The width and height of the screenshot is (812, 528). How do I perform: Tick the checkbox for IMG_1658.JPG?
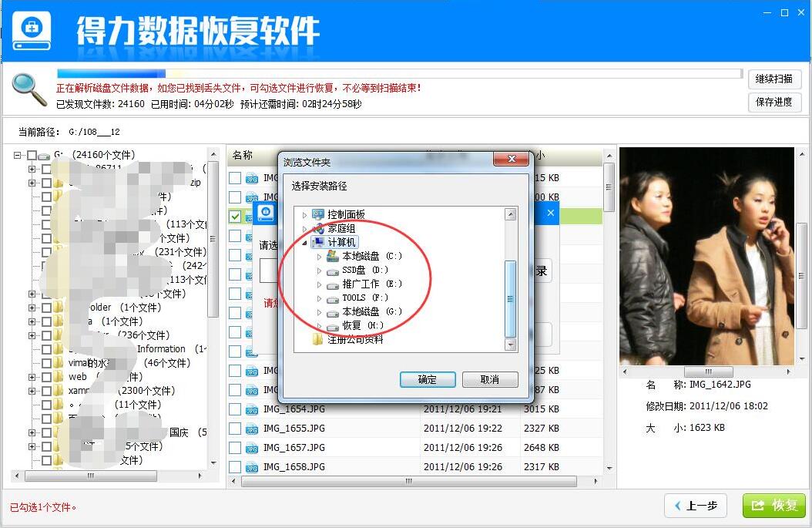click(235, 467)
